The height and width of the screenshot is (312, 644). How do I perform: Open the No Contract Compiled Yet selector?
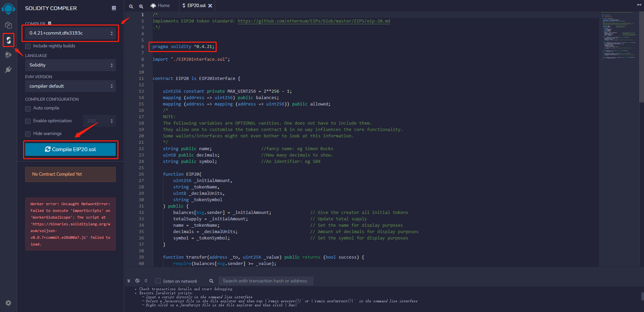[70, 174]
